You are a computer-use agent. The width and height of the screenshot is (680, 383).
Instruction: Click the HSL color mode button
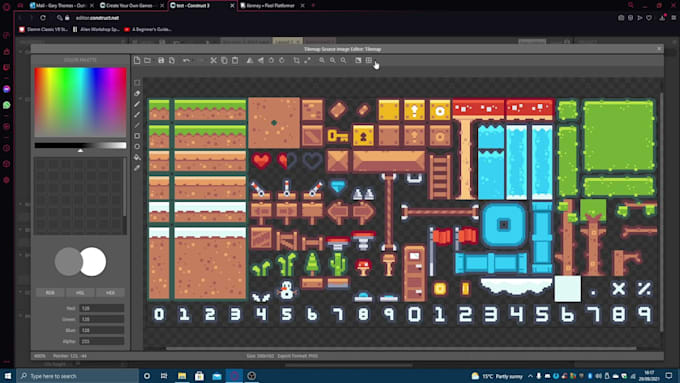pos(80,293)
